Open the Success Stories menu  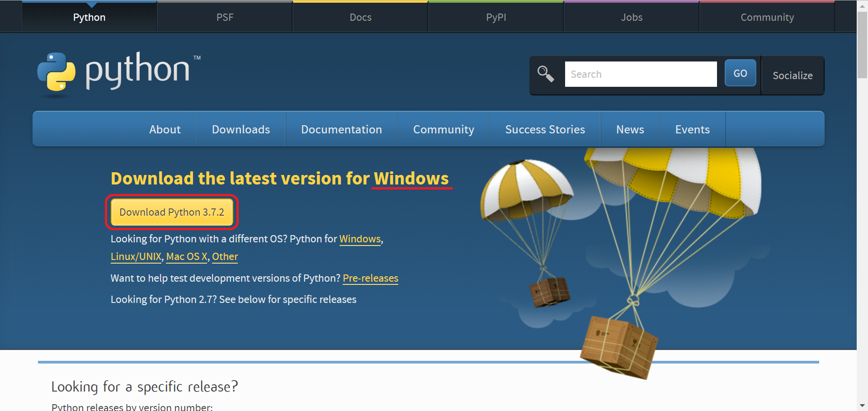coord(545,129)
